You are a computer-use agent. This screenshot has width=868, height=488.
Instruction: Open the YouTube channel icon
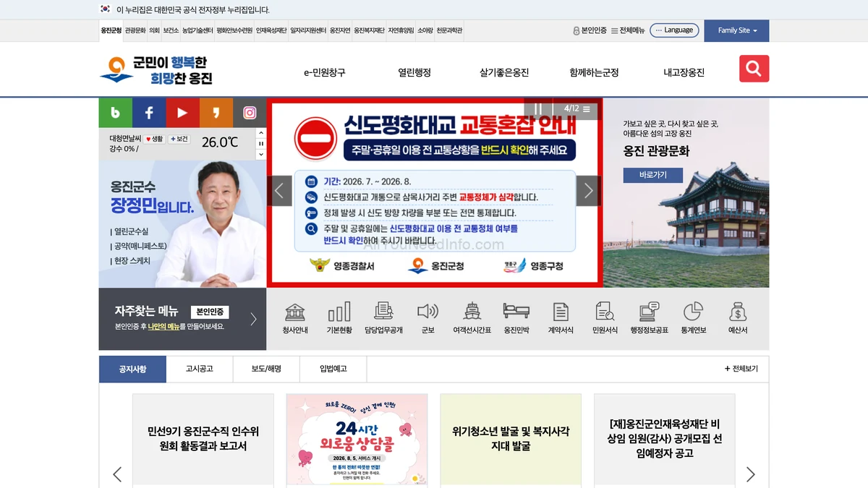click(x=182, y=112)
